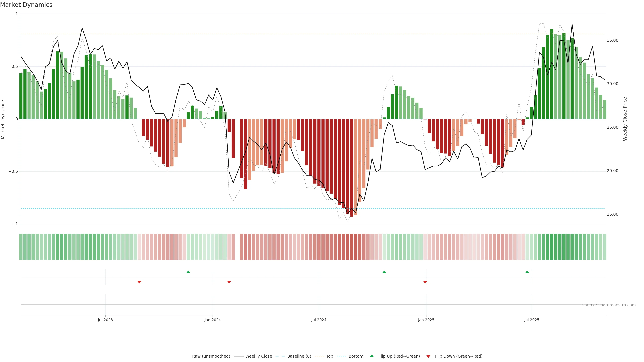Click the Weekly Close Price axis title
This screenshot has height=362, width=644.
point(625,119)
